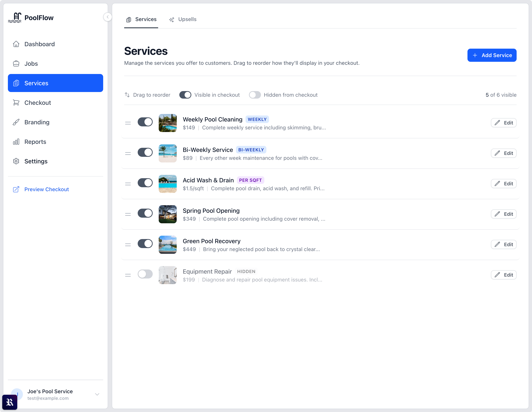Select the Branding brush icon

[x=16, y=122]
